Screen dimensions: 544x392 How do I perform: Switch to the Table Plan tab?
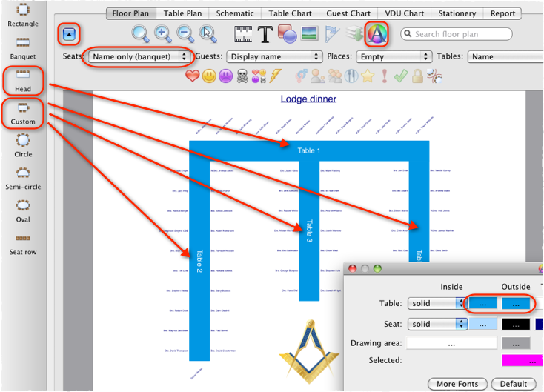pos(184,13)
